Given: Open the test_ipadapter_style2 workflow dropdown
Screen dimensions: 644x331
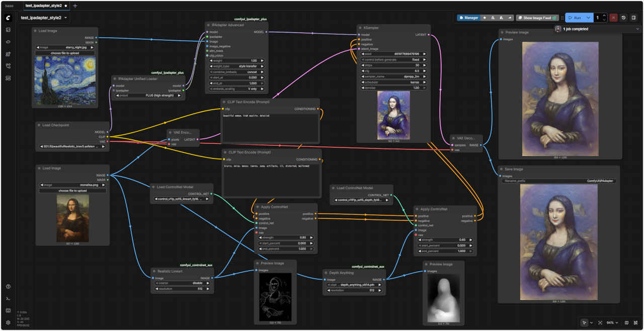Looking at the screenshot, I should (65, 18).
